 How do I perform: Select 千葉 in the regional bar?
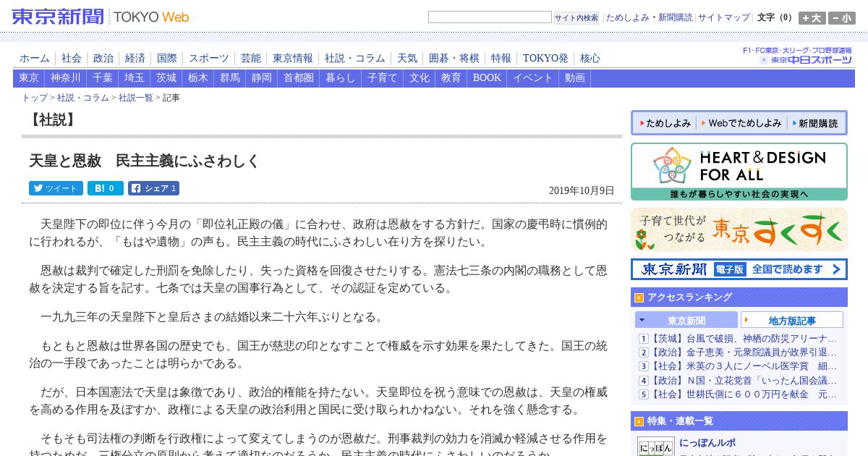click(x=103, y=77)
